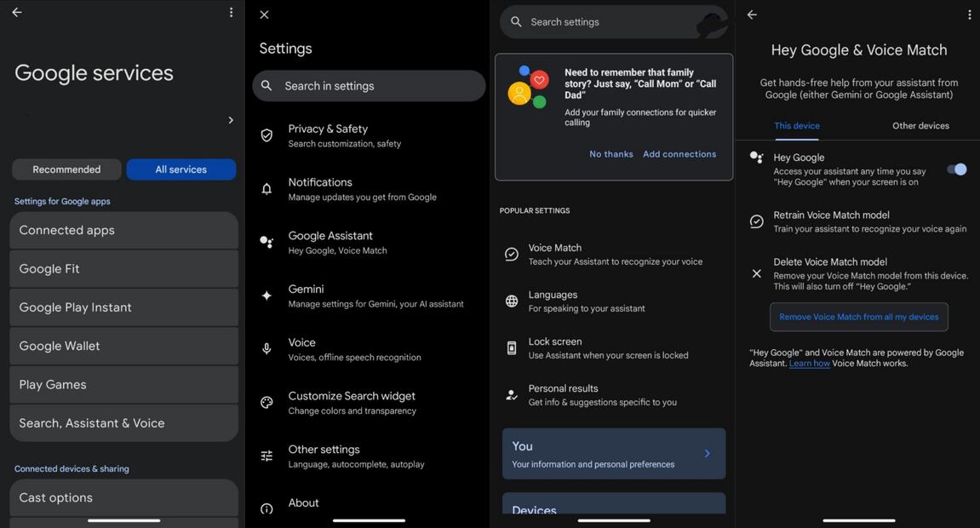The width and height of the screenshot is (980, 528).
Task: Select the Languages globe icon
Action: pos(511,301)
